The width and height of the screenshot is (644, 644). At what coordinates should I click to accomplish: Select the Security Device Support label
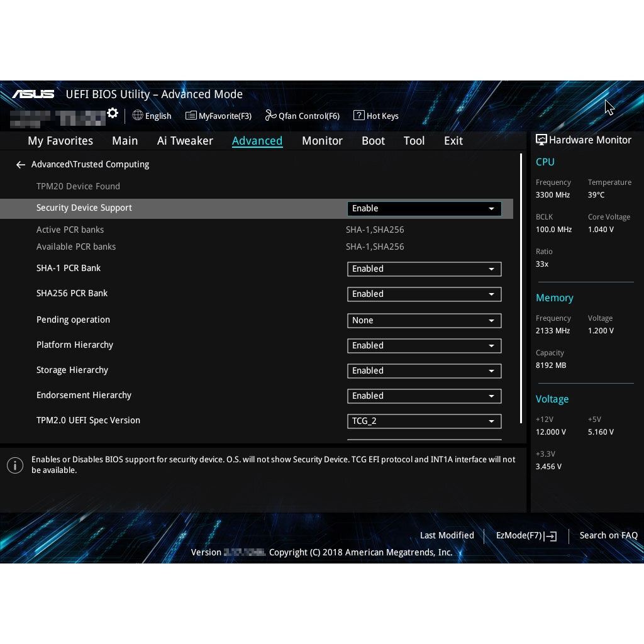tap(84, 208)
